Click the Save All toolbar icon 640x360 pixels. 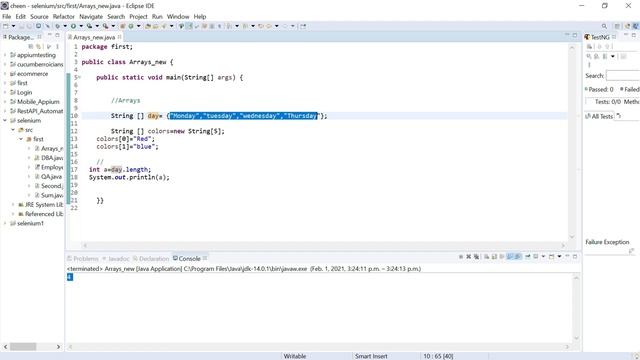coord(29,26)
